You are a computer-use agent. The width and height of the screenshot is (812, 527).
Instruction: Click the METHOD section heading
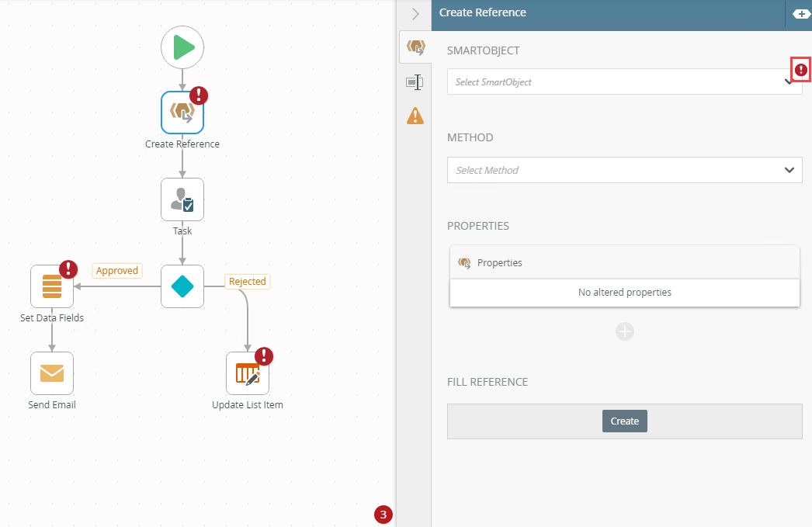coord(470,137)
